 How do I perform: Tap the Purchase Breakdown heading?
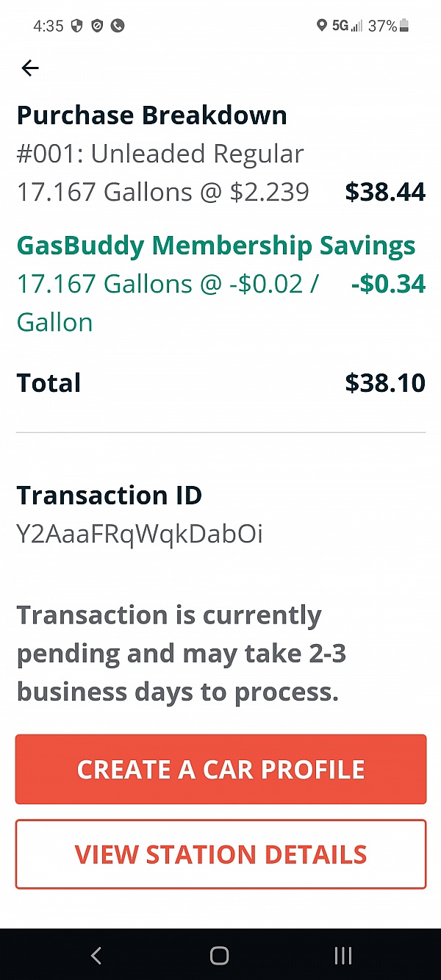tap(152, 115)
